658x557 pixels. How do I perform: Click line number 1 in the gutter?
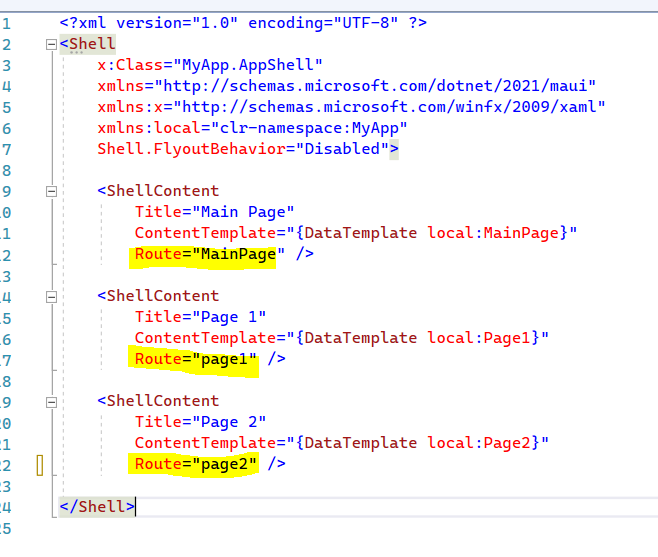[6, 24]
